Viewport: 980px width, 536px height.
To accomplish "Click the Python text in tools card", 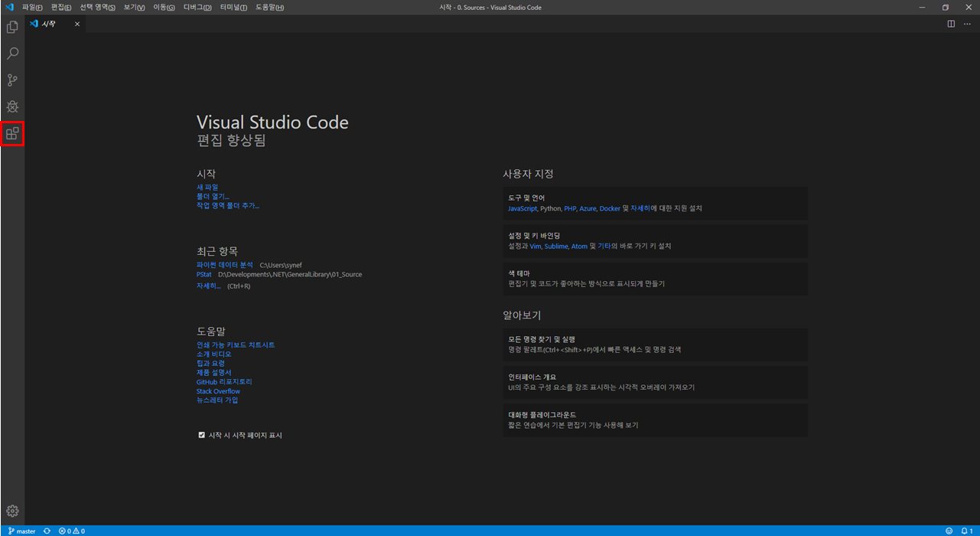I will pyautogui.click(x=550, y=208).
